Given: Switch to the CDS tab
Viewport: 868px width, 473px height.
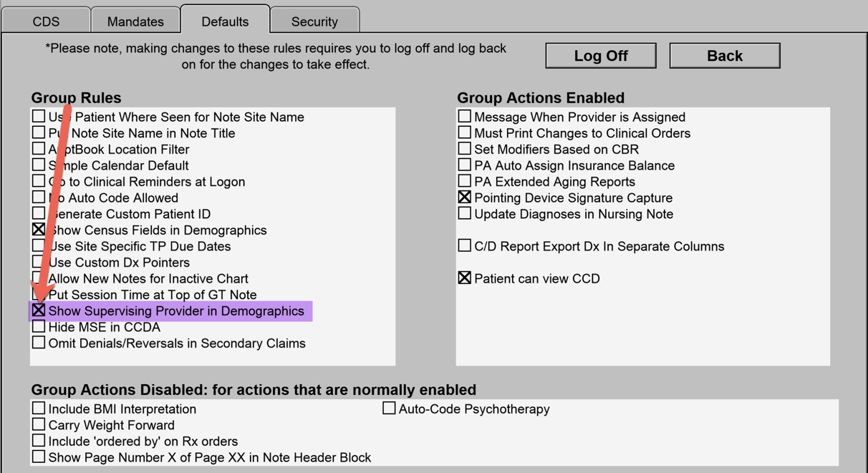Looking at the screenshot, I should pyautogui.click(x=46, y=21).
